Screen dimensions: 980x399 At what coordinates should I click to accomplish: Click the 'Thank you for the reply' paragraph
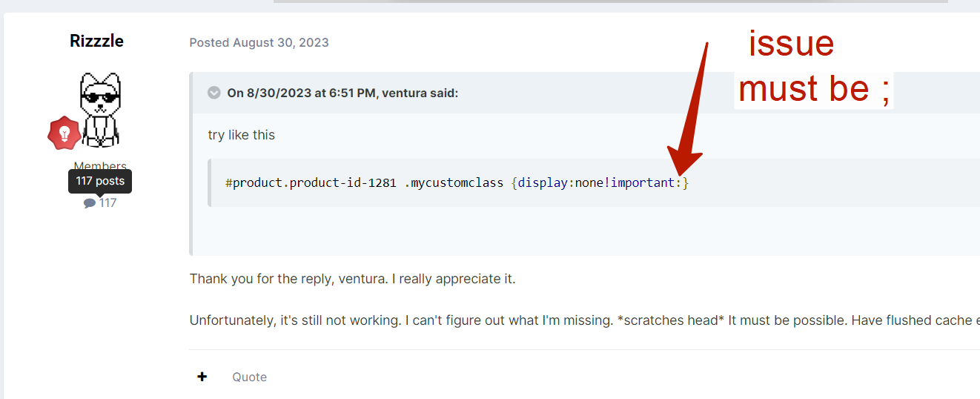point(352,279)
